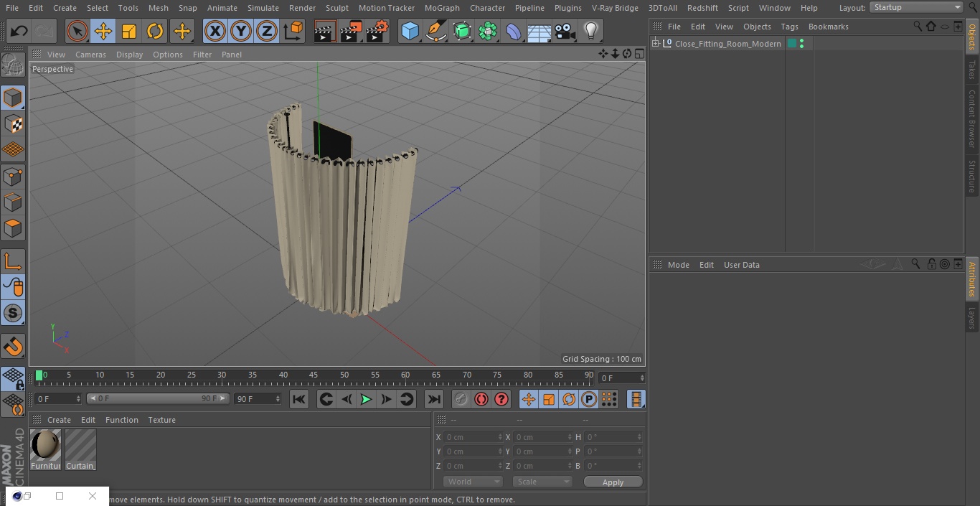Go to end of animation
Screen dimensions: 980x506
tap(434, 399)
